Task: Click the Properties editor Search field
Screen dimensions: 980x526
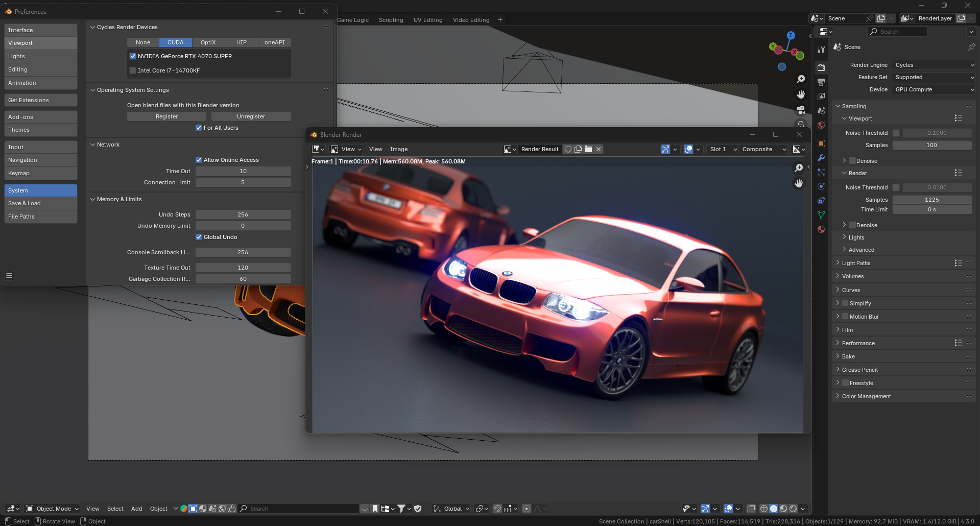Action: 897,32
